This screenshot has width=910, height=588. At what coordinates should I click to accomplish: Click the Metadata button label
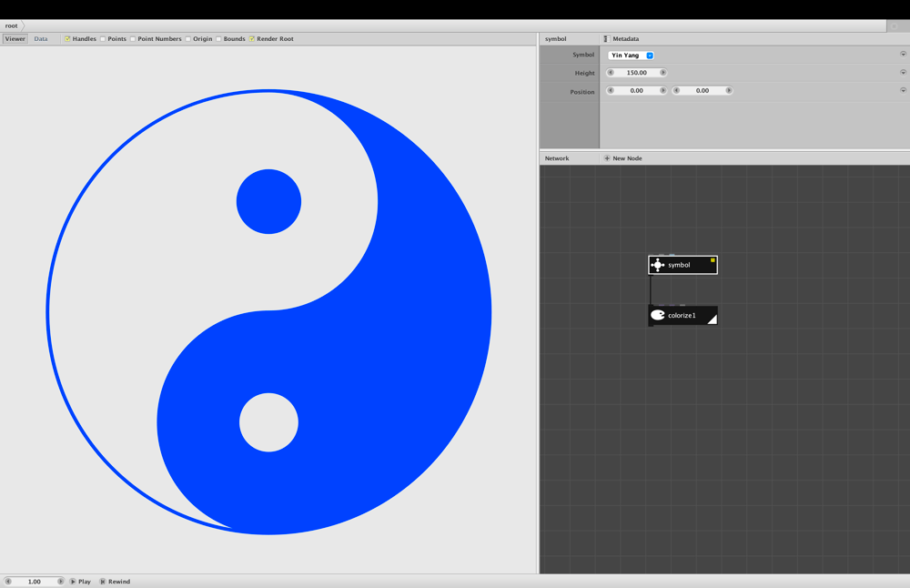tap(626, 39)
